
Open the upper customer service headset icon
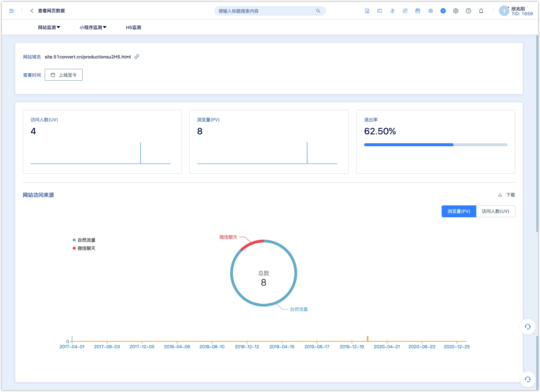527,327
